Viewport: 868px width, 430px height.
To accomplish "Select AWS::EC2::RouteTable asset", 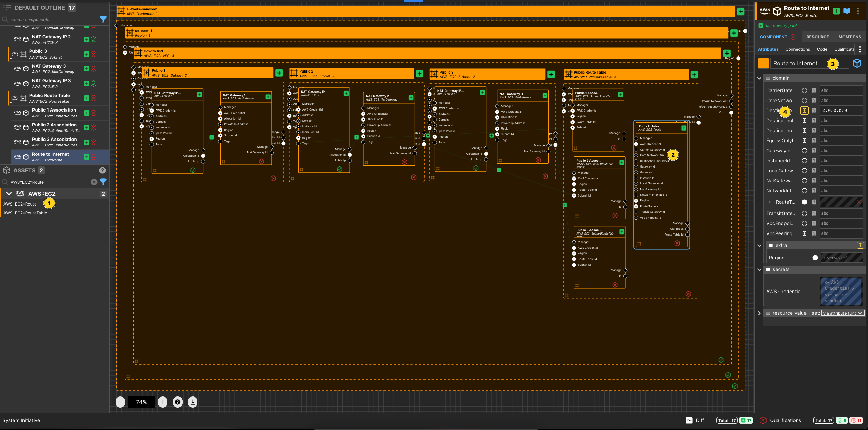I will 25,213.
